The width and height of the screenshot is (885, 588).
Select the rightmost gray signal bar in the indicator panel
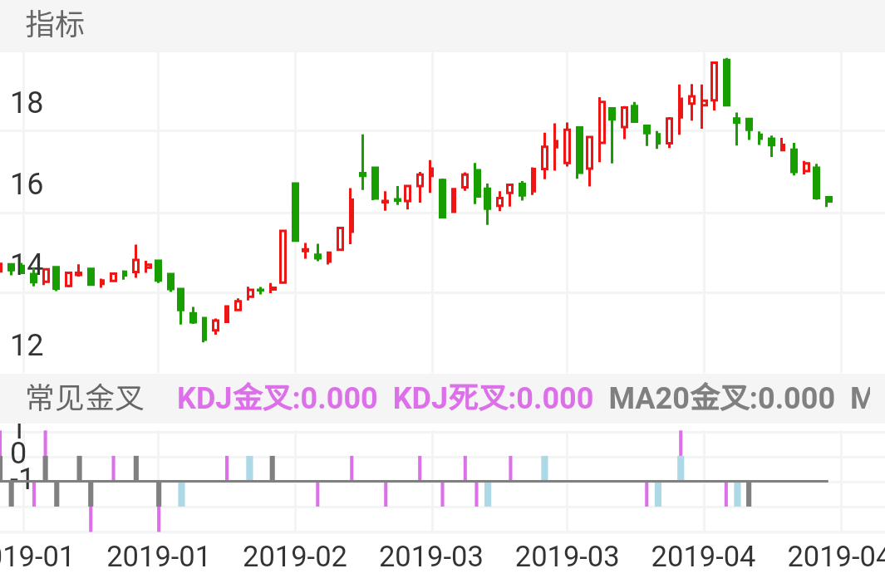749,493
